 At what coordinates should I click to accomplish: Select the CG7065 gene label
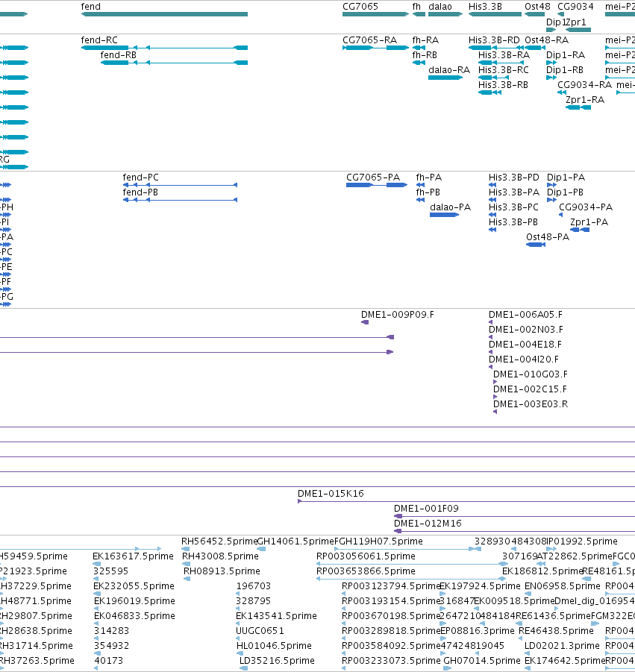360,7
